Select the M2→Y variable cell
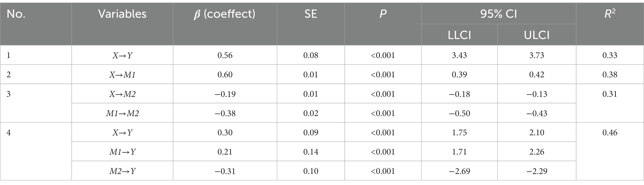The height and width of the screenshot is (185, 644). point(122,171)
